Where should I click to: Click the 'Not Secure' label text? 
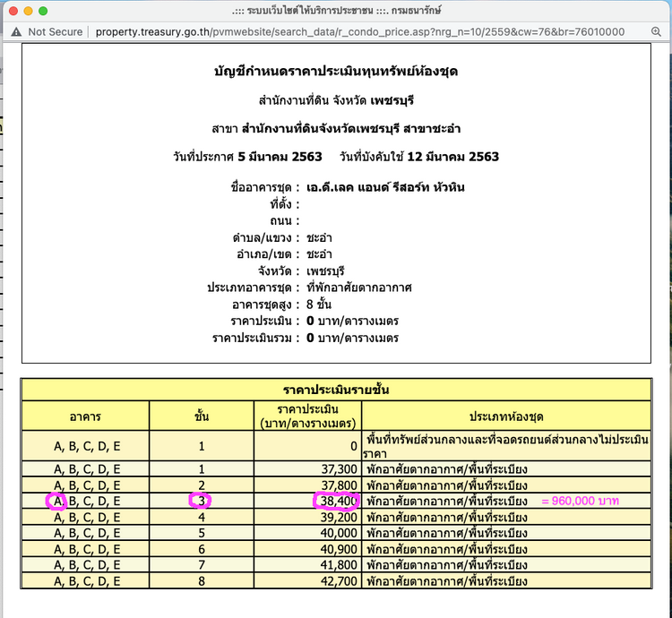pyautogui.click(x=56, y=31)
